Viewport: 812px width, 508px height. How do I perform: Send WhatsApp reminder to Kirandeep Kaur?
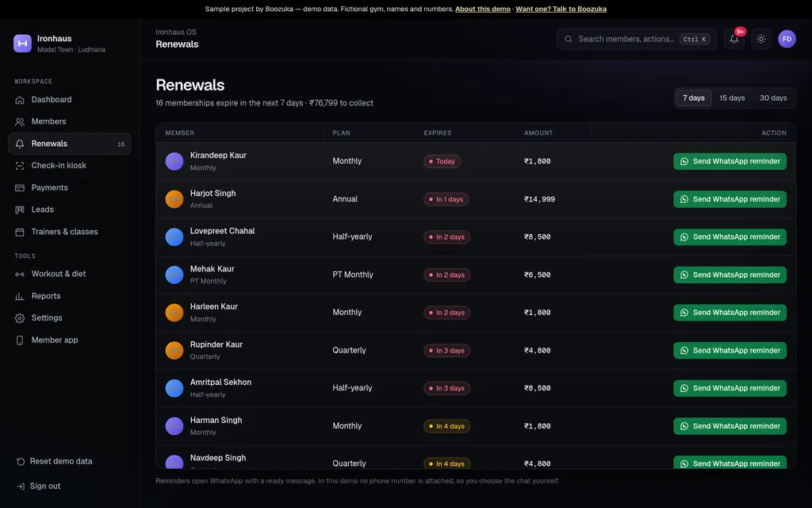tap(730, 161)
